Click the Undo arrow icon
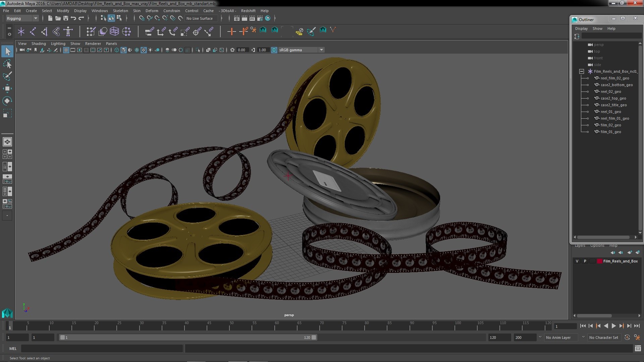644x362 pixels. click(73, 18)
